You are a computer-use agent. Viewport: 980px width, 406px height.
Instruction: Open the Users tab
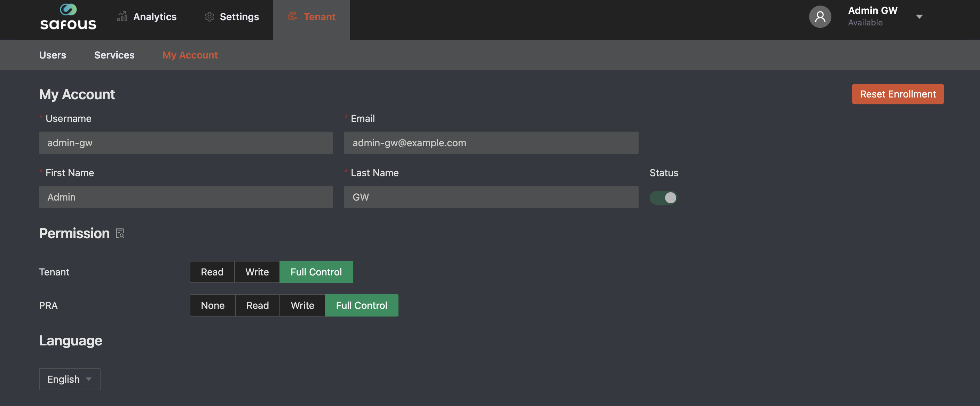pyautogui.click(x=53, y=55)
